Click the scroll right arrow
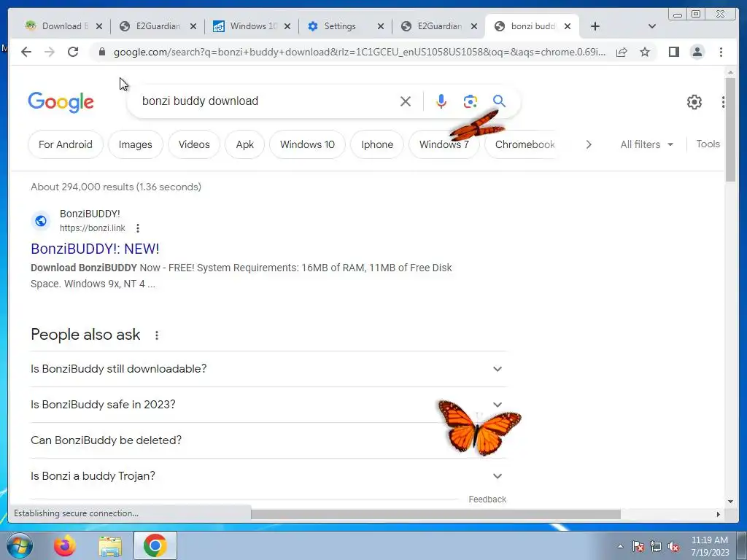The image size is (747, 560). (719, 514)
